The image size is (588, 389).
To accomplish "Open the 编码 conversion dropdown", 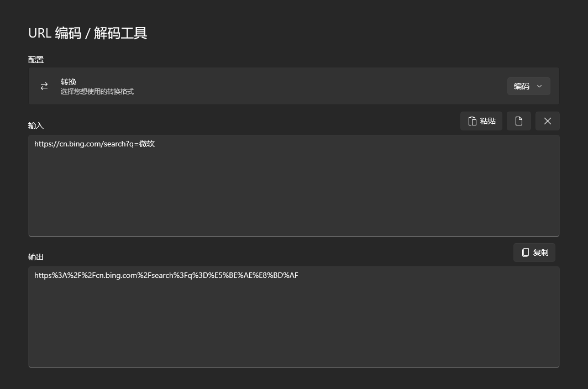I will (528, 86).
